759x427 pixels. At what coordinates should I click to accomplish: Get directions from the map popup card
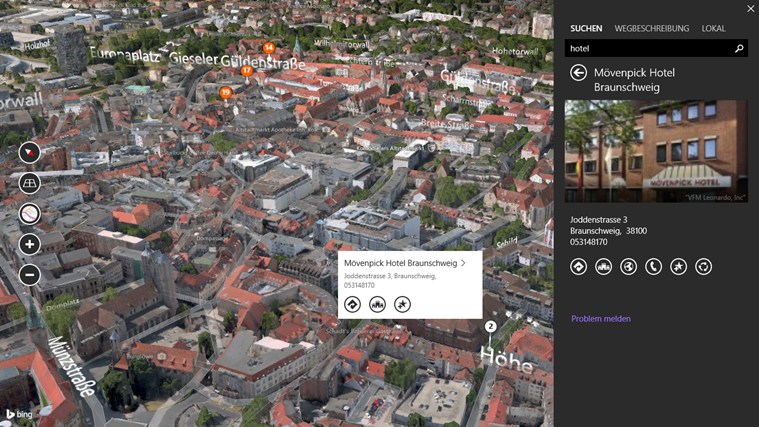point(352,305)
